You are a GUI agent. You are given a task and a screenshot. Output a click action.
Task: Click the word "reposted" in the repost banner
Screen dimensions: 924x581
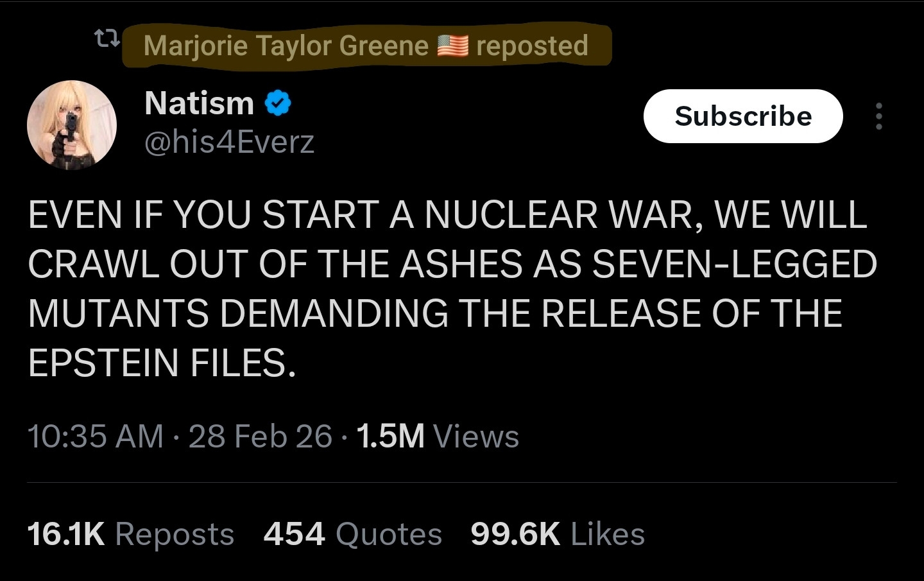click(x=532, y=46)
